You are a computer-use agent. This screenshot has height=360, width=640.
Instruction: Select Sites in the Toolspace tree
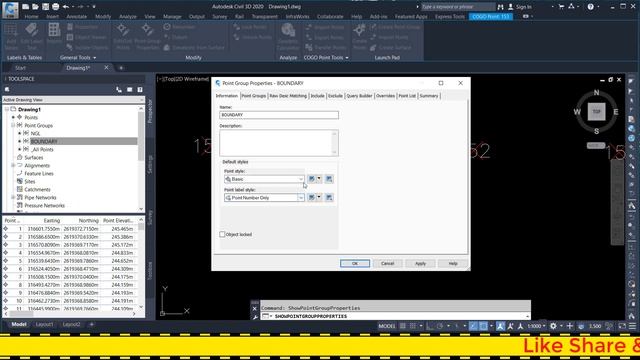pos(30,182)
